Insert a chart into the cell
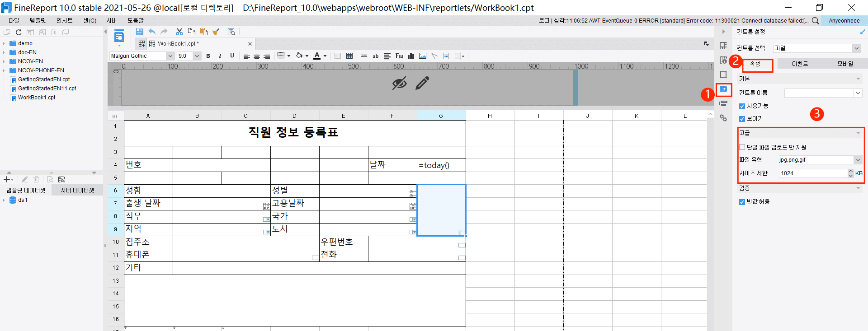 click(x=411, y=56)
